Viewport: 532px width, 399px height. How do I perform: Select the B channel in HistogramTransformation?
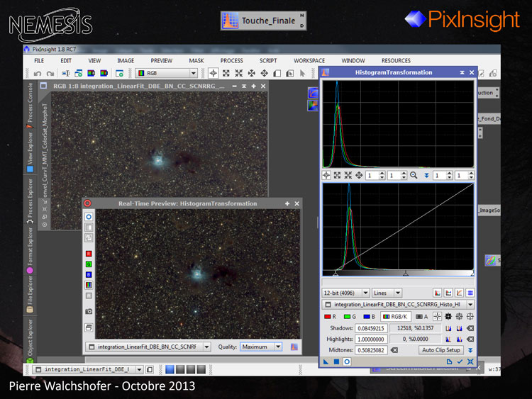coord(369,317)
